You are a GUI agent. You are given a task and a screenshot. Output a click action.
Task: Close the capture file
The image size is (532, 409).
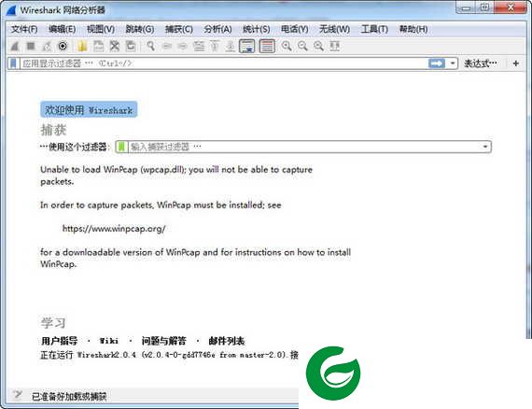tap(115, 46)
